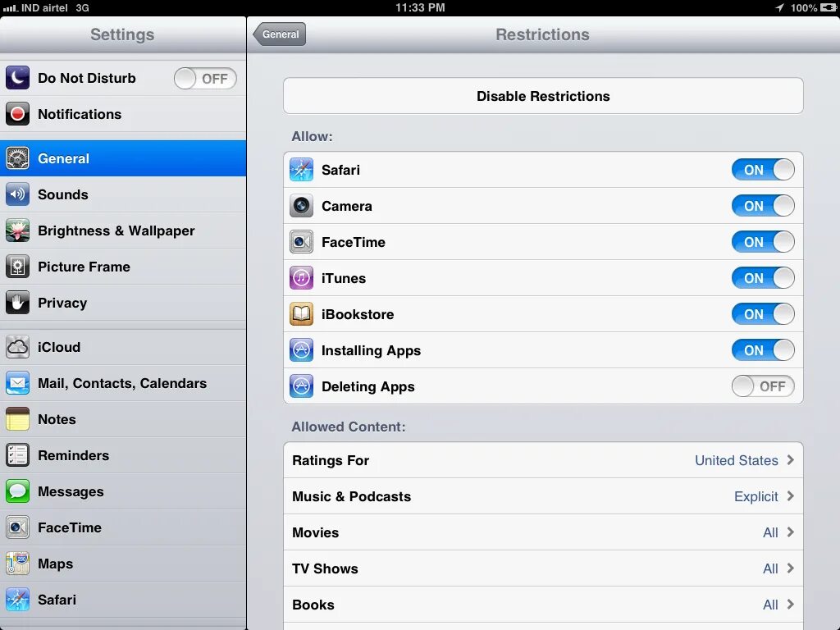840x630 pixels.
Task: Tap the Notifications red dot icon
Action: coord(18,114)
